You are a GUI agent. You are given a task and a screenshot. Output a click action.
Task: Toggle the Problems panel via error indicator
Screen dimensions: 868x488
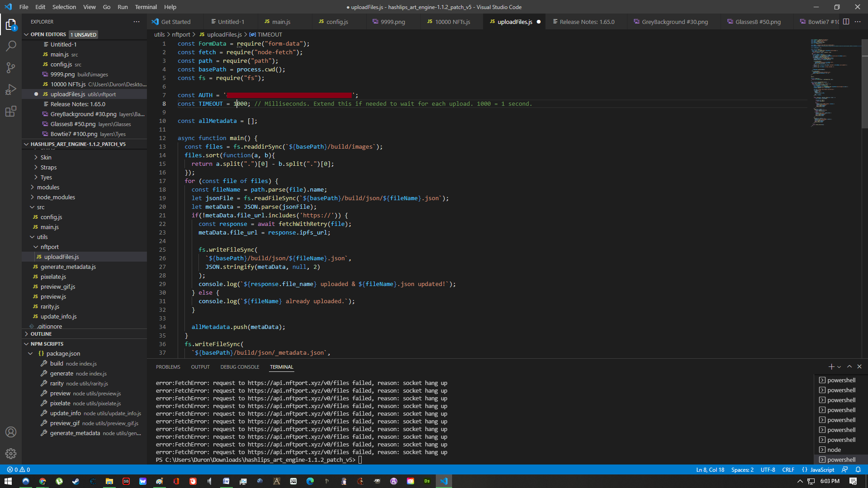18,469
